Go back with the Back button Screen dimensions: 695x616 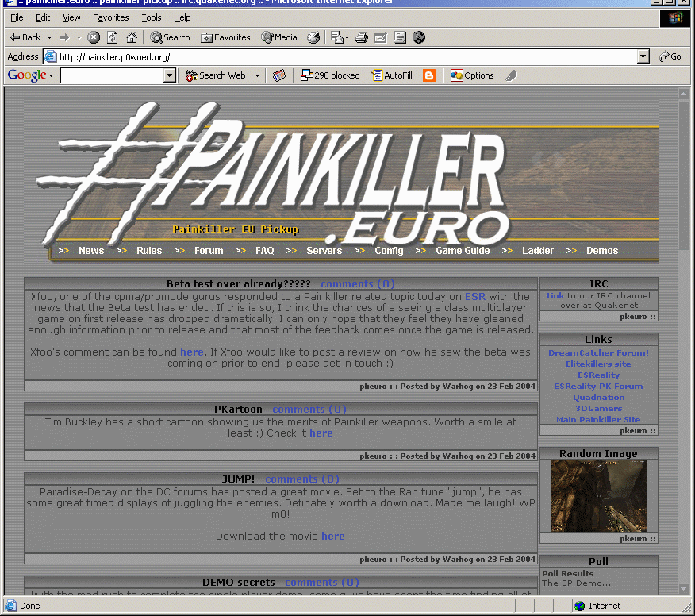click(25, 37)
